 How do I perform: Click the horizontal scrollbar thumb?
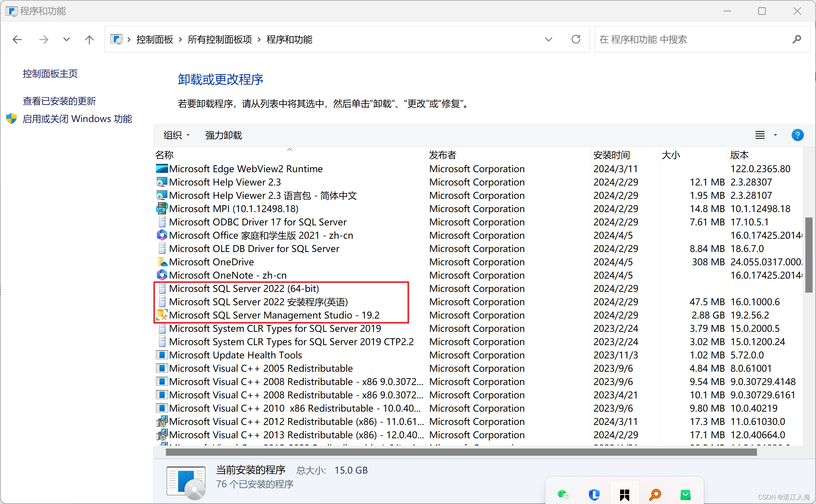pyautogui.click(x=461, y=452)
